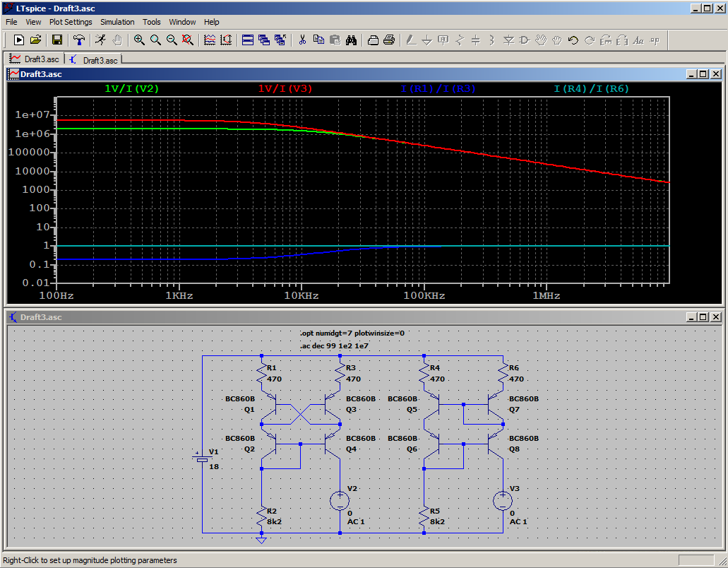The height and width of the screenshot is (568, 728).
Task: Click the blue I(R1)/I(R3) trace label
Action: click(438, 89)
